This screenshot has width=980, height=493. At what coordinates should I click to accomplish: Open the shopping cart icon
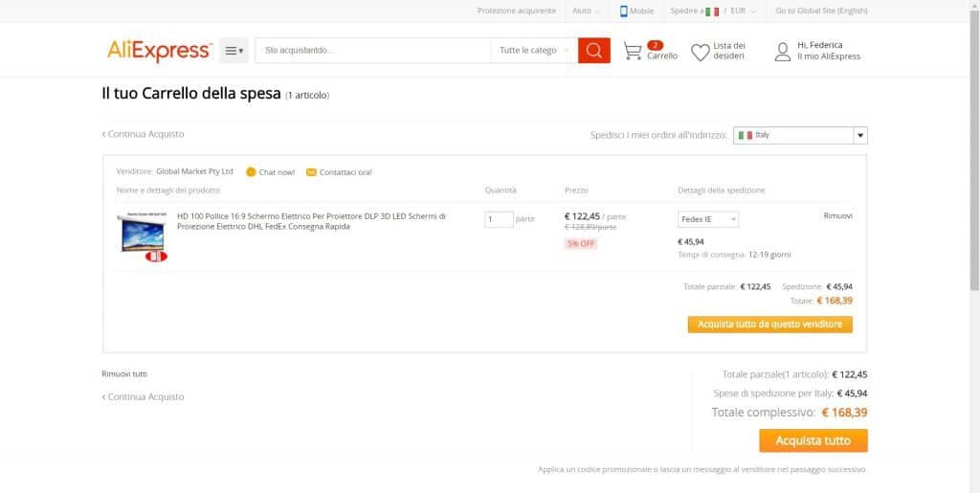point(633,52)
